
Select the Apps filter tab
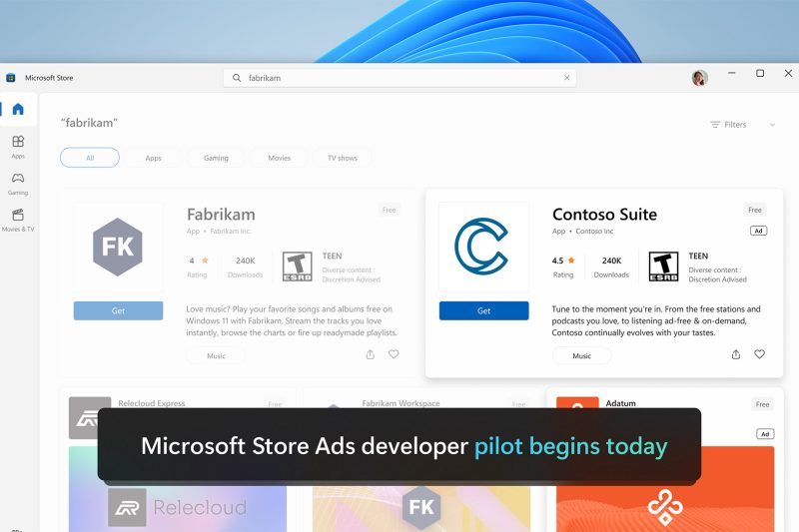click(x=154, y=158)
